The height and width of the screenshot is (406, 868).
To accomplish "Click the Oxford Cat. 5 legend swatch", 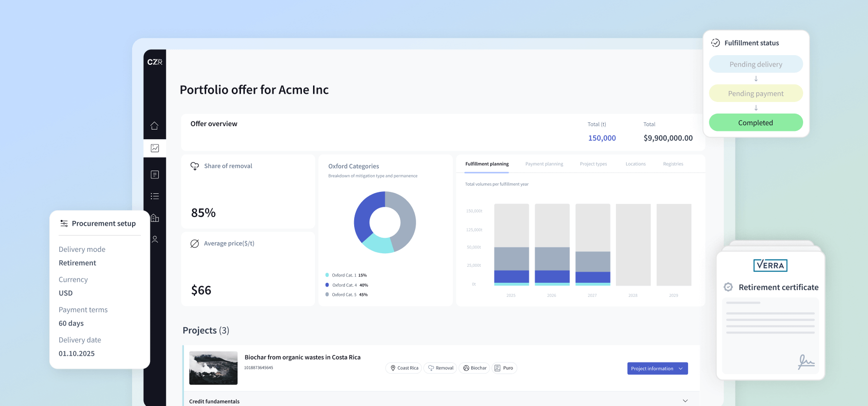I will (327, 294).
